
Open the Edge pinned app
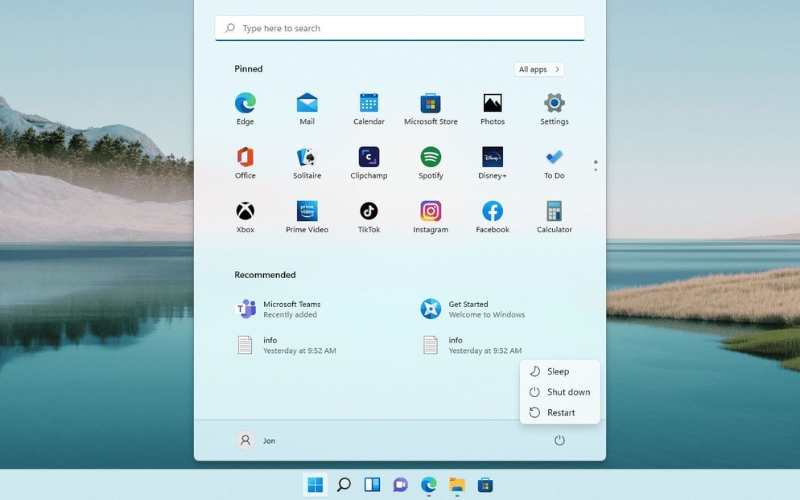(x=245, y=104)
